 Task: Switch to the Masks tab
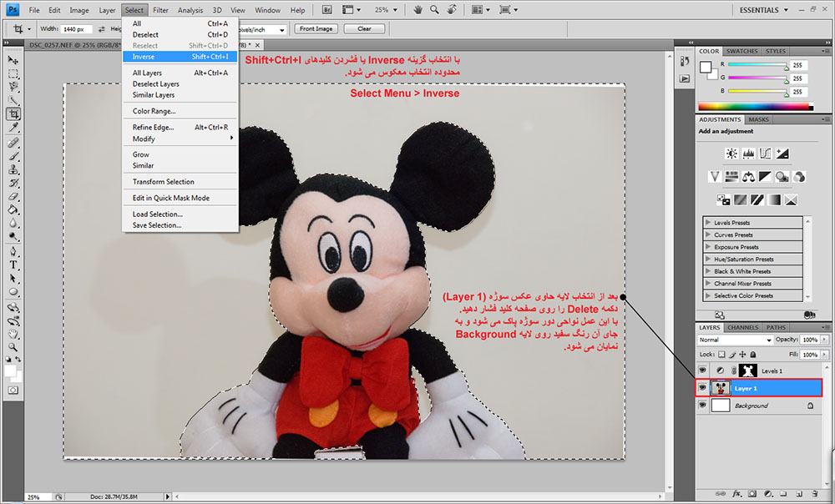[x=758, y=119]
